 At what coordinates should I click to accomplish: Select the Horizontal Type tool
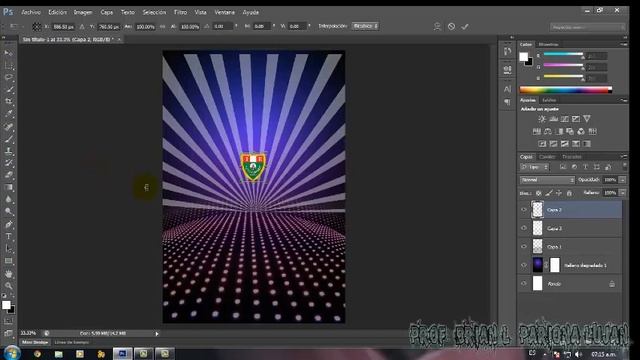point(8,236)
